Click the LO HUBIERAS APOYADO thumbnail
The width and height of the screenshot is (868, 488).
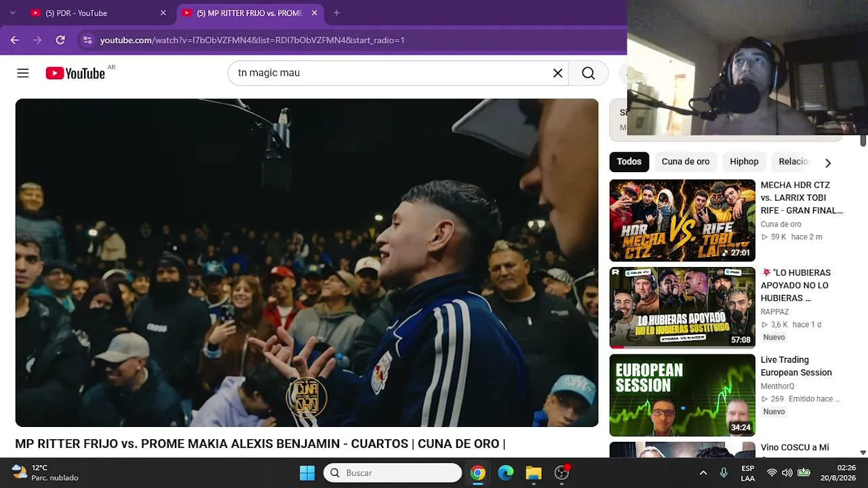pyautogui.click(x=682, y=308)
